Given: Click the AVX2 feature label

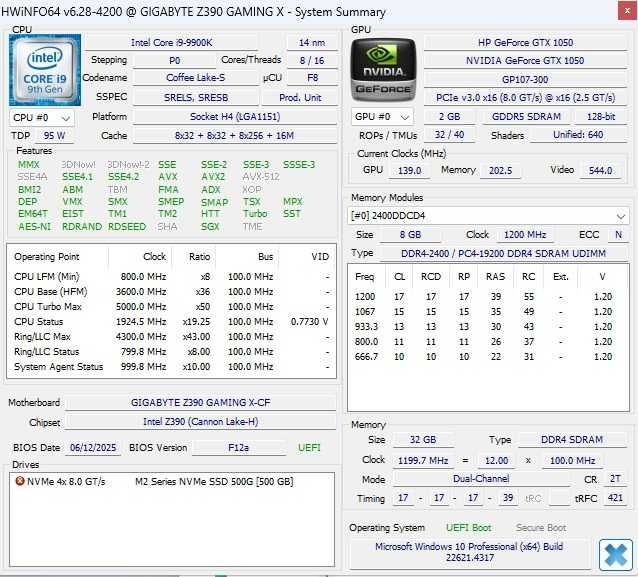Looking at the screenshot, I should click(213, 177).
